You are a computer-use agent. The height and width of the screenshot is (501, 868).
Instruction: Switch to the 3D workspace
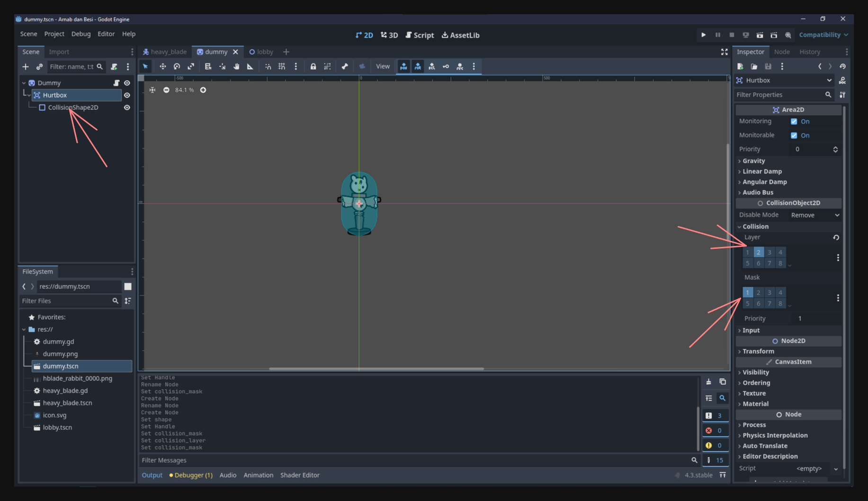click(389, 35)
